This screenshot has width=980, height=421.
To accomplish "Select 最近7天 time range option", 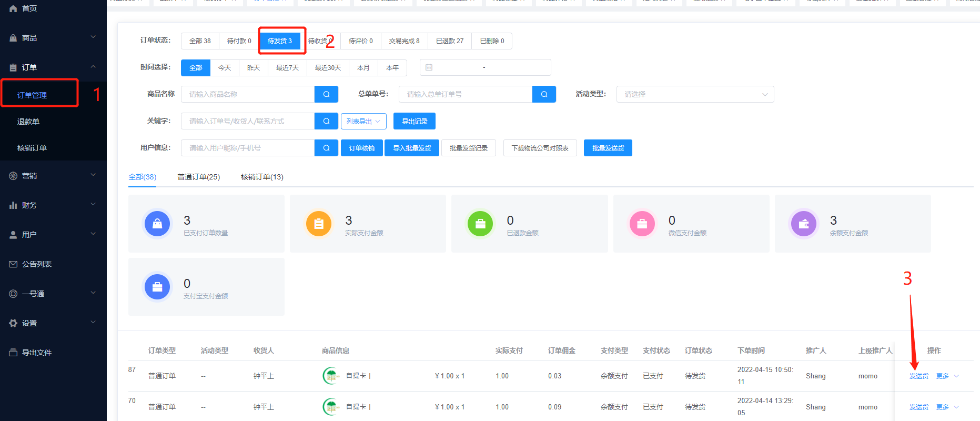I will point(287,68).
